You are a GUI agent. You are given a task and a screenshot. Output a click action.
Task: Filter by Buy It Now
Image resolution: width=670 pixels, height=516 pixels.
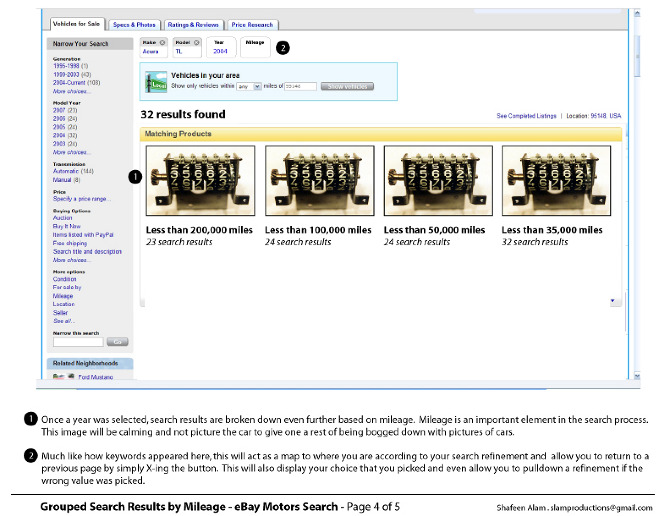[67, 226]
